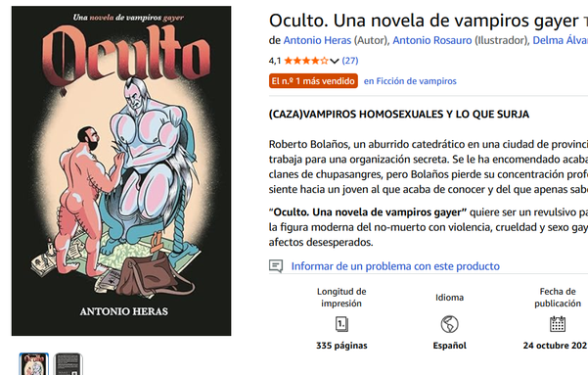Click the report-problem speech bubble icon
Viewport: 588px width, 375px height.
tap(276, 266)
